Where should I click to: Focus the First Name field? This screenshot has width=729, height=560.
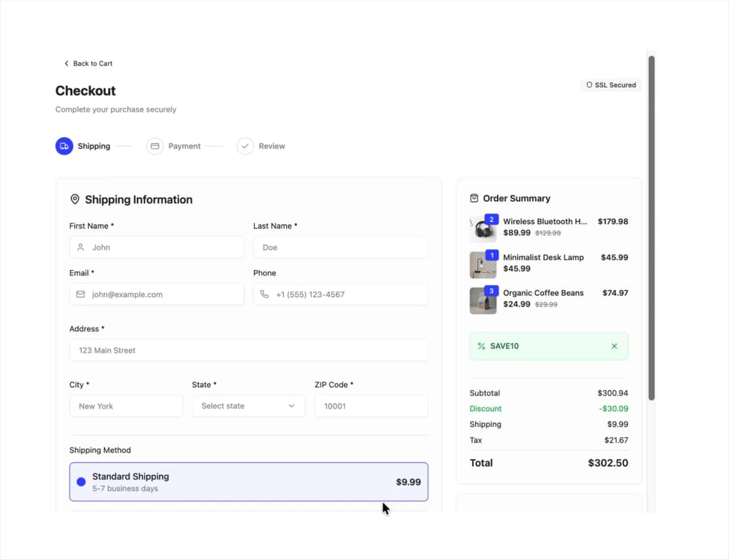click(157, 247)
